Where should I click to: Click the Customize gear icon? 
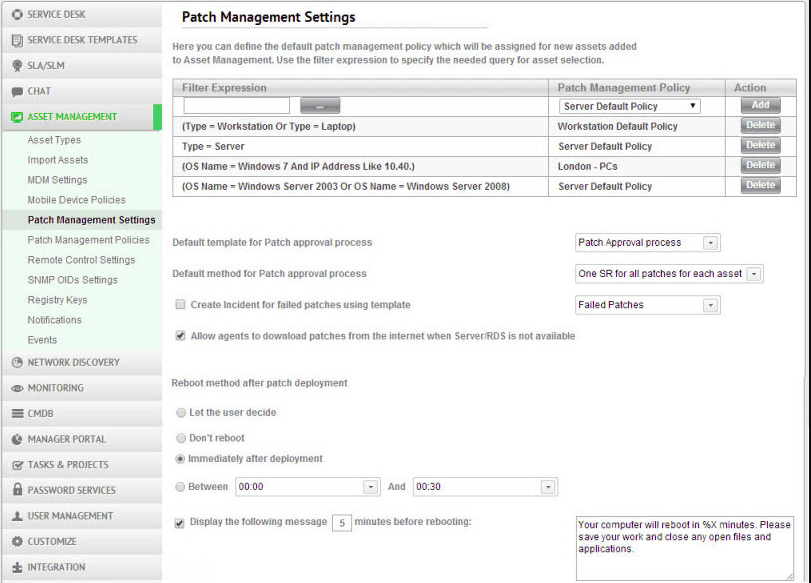point(17,542)
